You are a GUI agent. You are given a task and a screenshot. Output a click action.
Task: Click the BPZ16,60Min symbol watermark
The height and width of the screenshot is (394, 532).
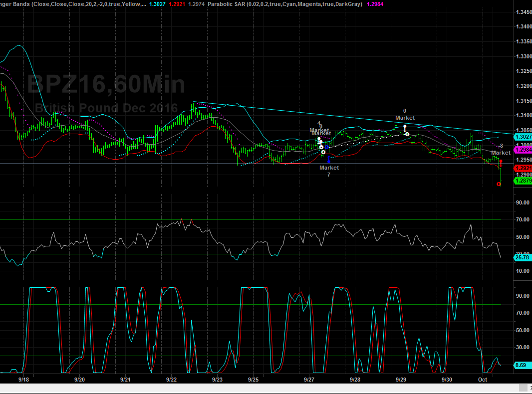106,85
